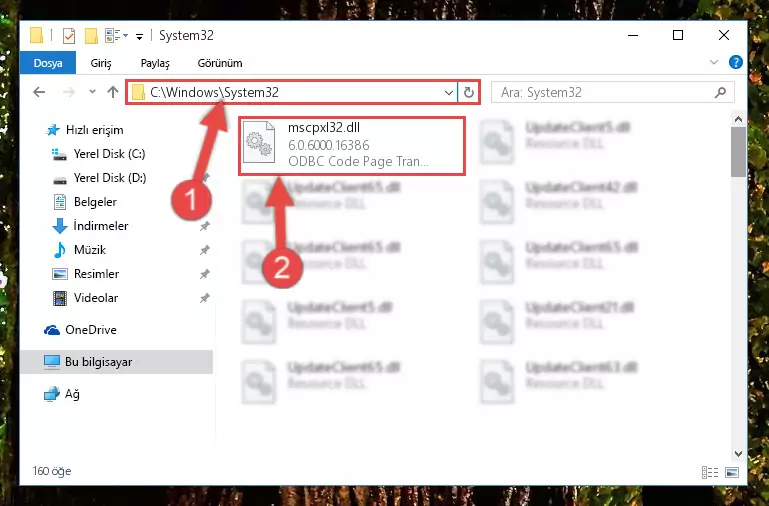Close the System32 window
769x506 pixels.
pos(723,35)
